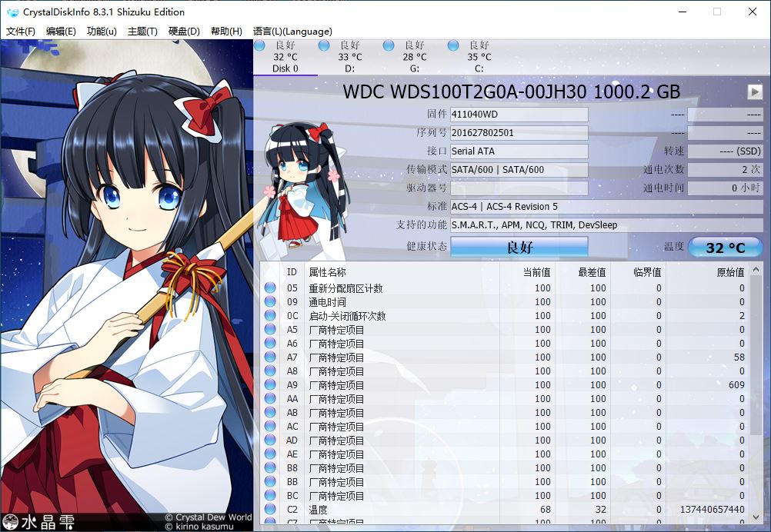Click status orb for attribute AC

pyautogui.click(x=270, y=427)
